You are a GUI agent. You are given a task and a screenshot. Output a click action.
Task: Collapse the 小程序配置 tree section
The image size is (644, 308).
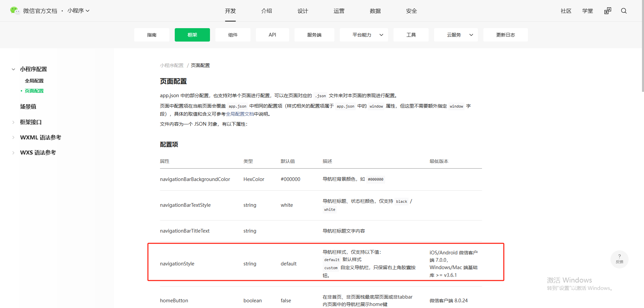(13, 69)
